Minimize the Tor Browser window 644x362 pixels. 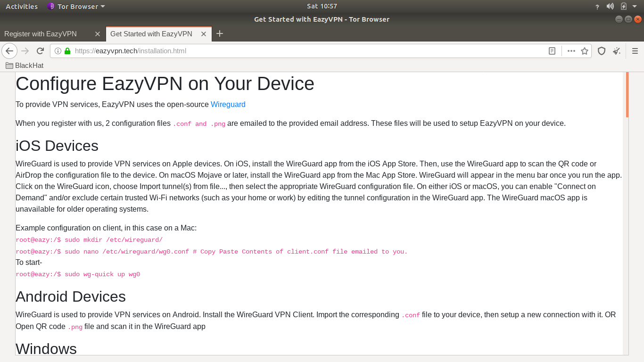tap(619, 19)
